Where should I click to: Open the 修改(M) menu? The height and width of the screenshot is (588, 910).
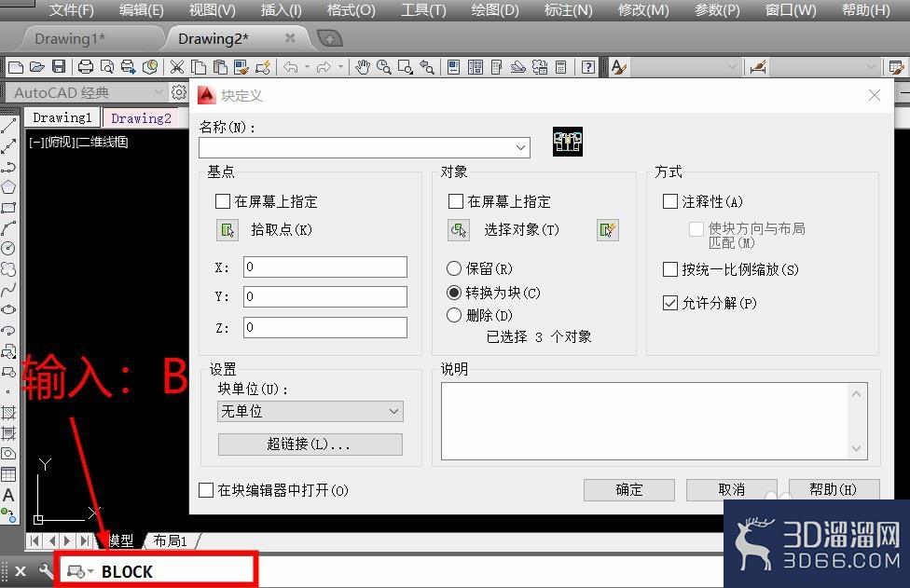click(x=643, y=10)
